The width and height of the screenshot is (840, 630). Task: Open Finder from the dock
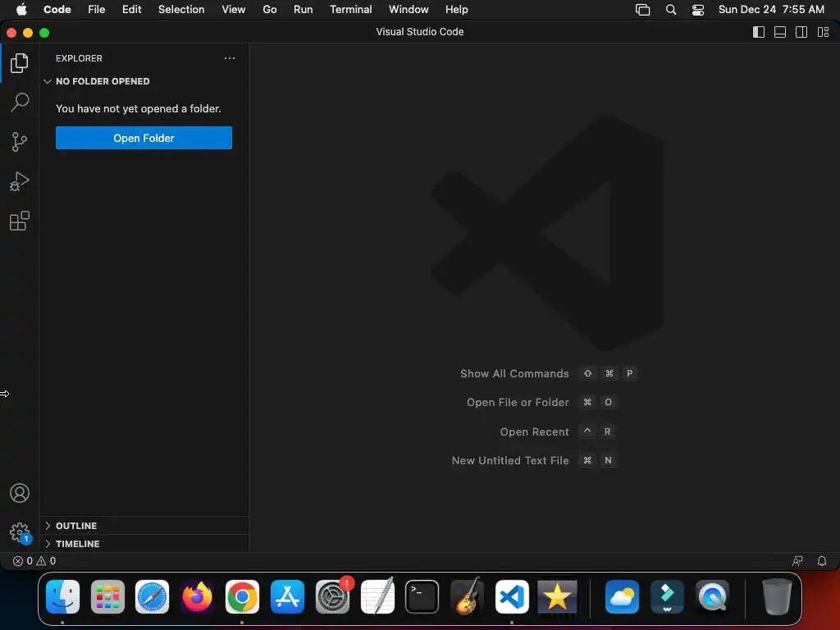pos(62,597)
